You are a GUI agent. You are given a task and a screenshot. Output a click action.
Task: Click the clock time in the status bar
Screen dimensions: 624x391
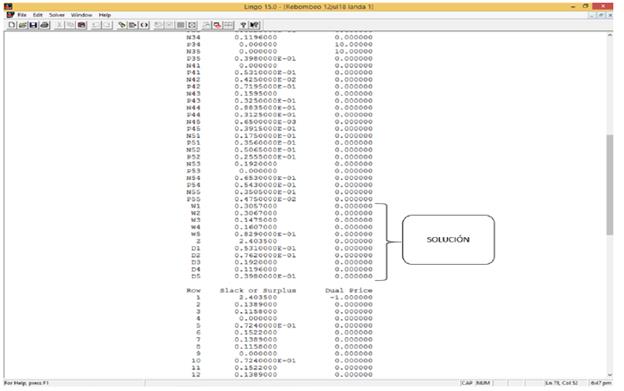(x=601, y=383)
